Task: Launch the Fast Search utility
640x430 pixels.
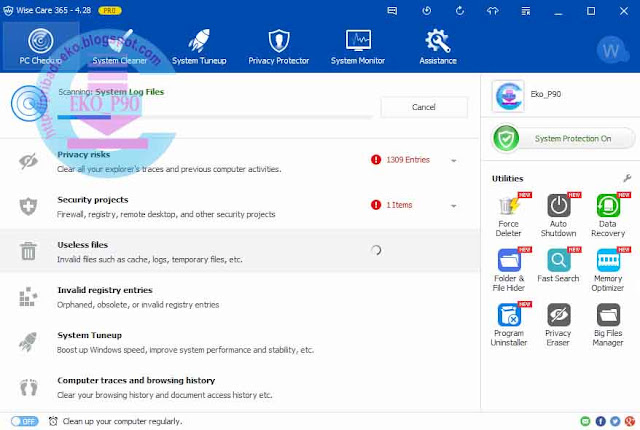Action: coord(558,265)
